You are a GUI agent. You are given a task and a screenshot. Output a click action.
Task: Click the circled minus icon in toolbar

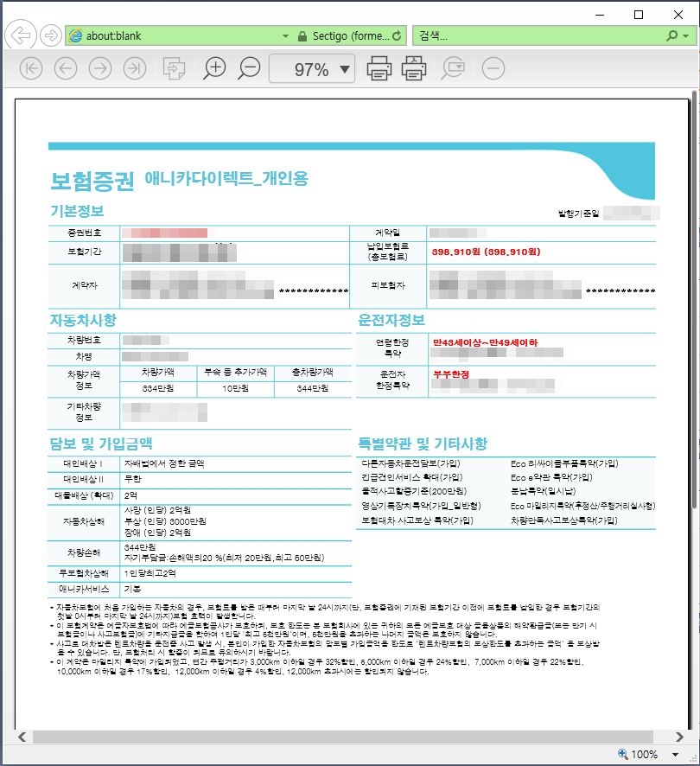(493, 68)
